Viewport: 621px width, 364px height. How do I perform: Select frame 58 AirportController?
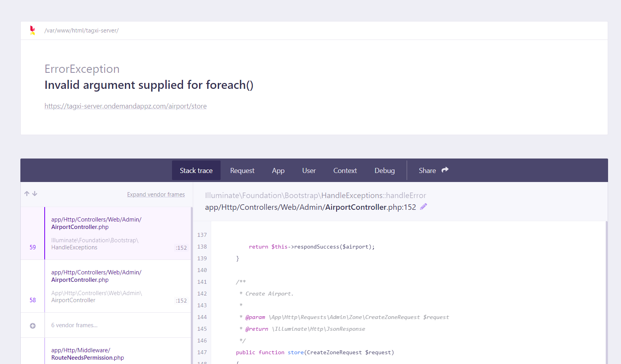pos(106,286)
